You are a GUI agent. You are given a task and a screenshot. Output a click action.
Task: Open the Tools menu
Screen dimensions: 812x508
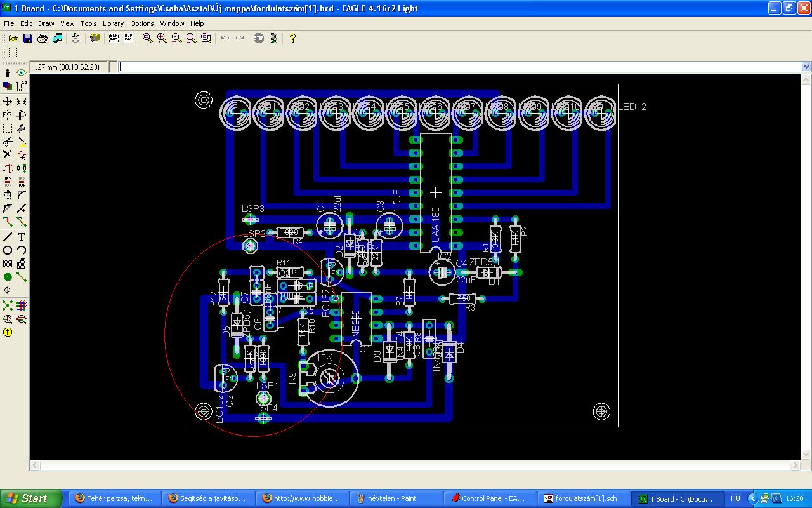pos(89,23)
